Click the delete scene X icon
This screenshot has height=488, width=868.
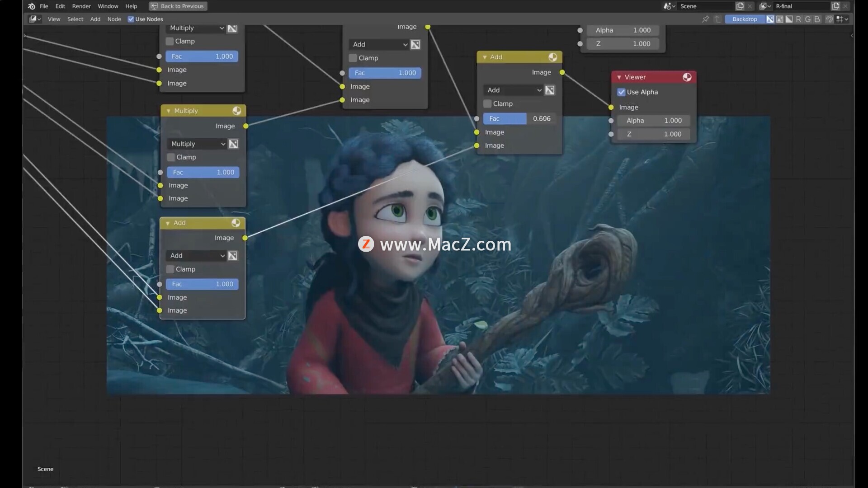click(750, 6)
